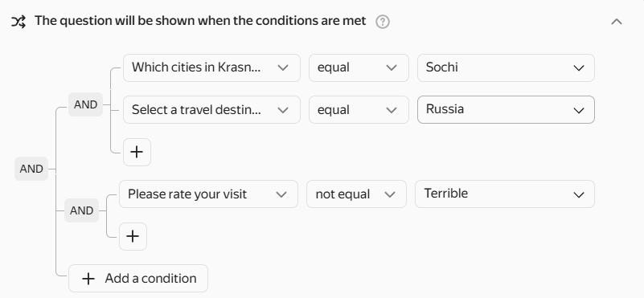Open the question mark help tooltip
Viewport: 644px width, 298px height.
(x=383, y=22)
